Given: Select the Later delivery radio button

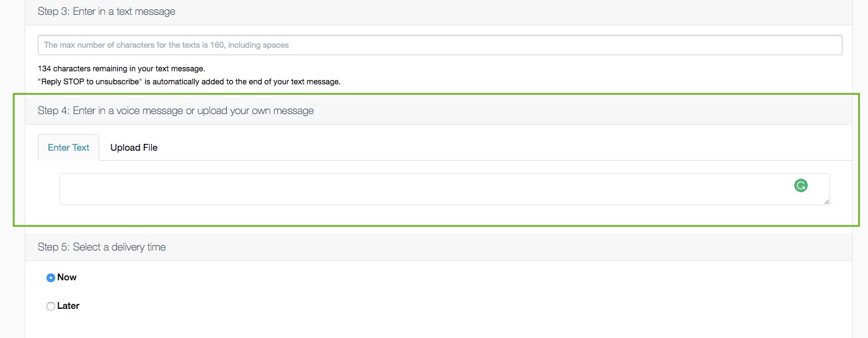Looking at the screenshot, I should point(51,306).
